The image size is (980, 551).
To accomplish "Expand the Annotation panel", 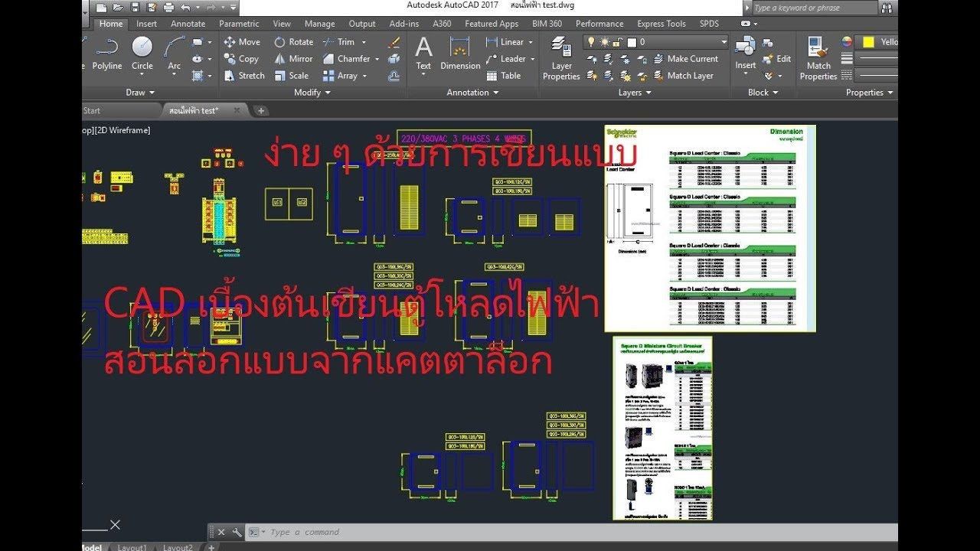I will click(472, 93).
